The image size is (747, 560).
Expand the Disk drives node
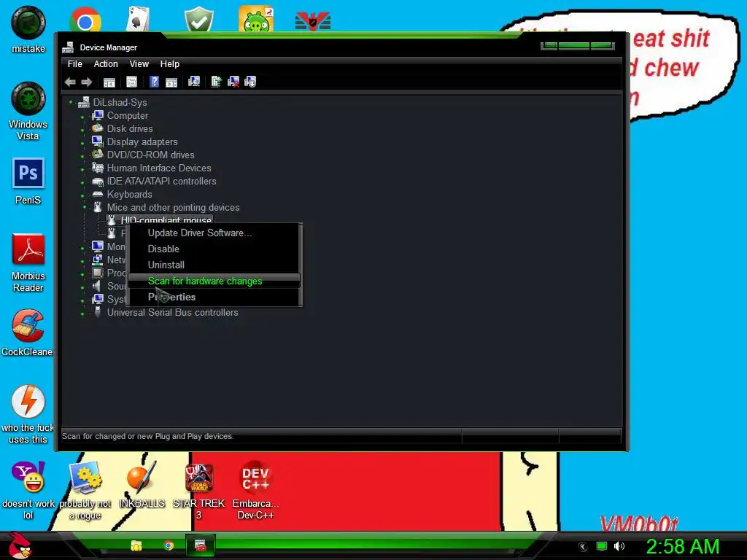(x=82, y=130)
